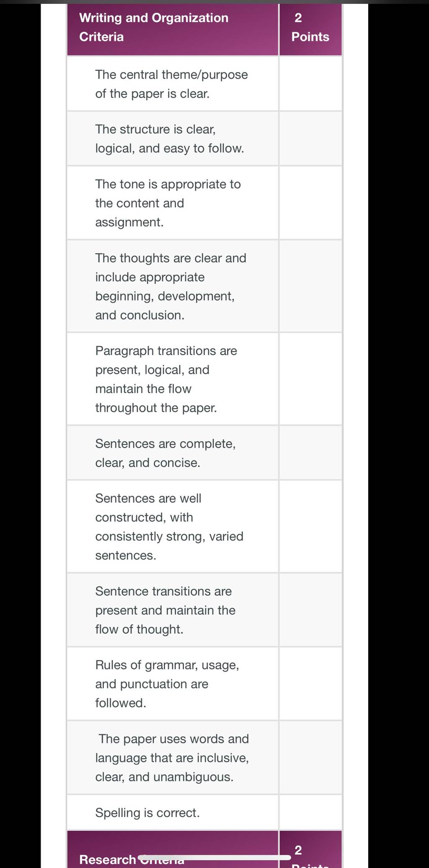The image size is (429, 868).
Task: Click points cell beside 'Spelling is correct.'
Action: (x=310, y=813)
